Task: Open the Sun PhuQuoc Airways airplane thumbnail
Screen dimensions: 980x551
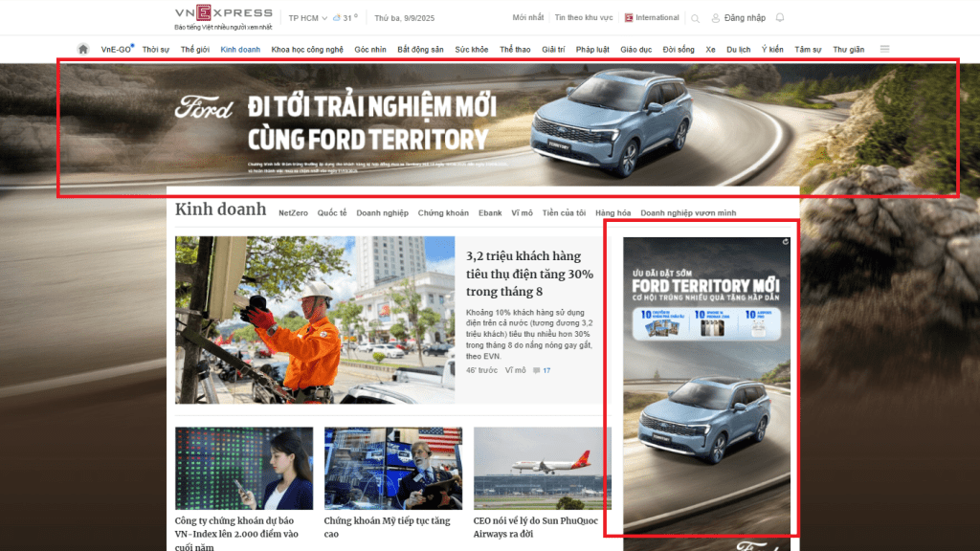Action: tap(542, 468)
